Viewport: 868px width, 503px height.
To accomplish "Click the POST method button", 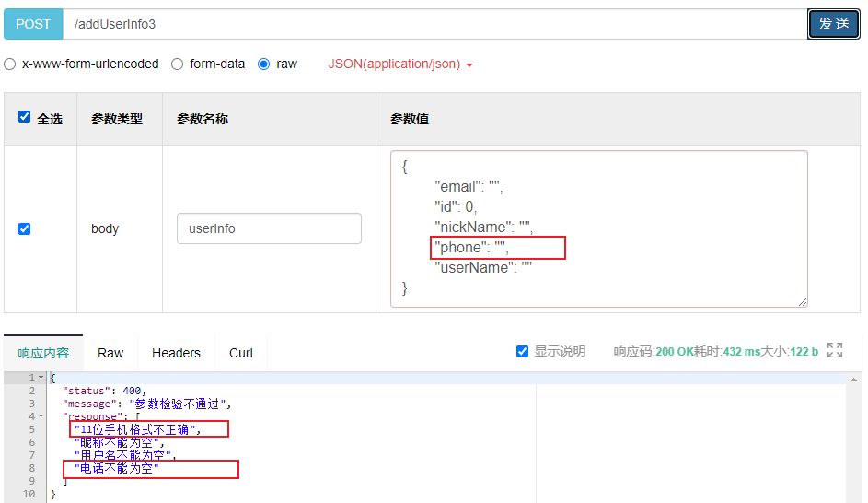I will coord(33,24).
